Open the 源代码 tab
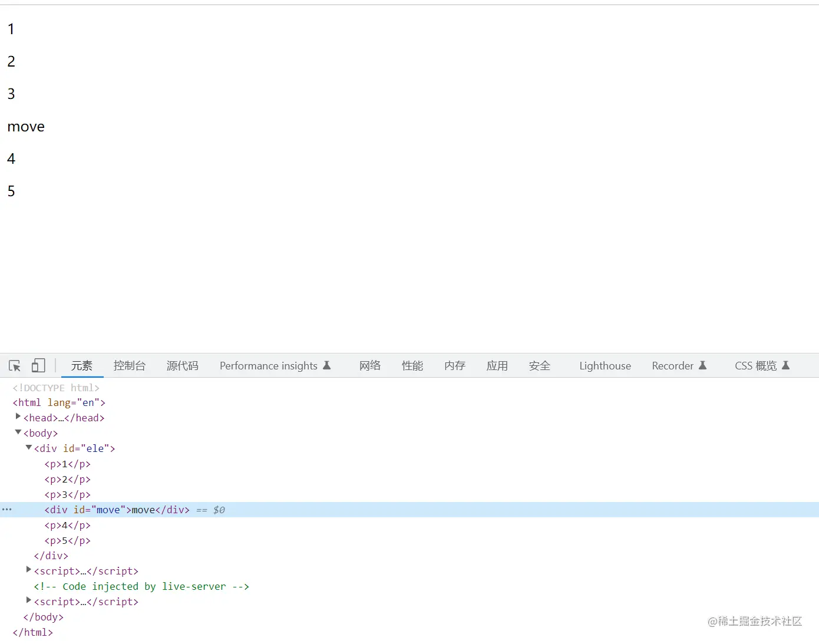This screenshot has width=819, height=644. [183, 366]
